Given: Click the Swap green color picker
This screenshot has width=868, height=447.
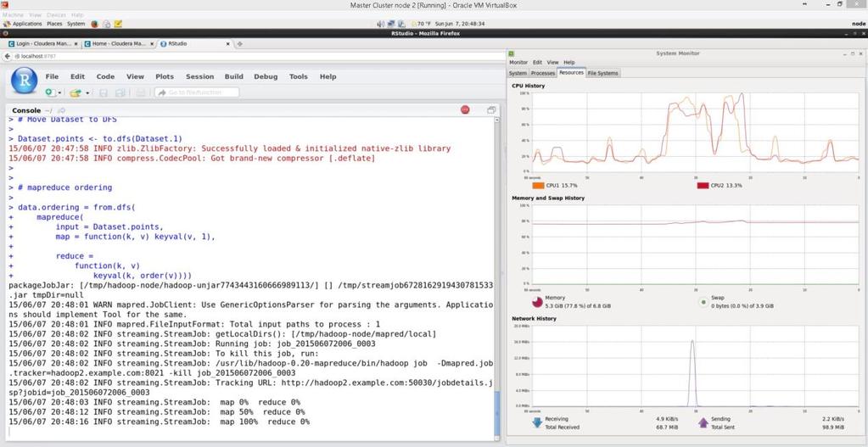Looking at the screenshot, I should pos(703,301).
